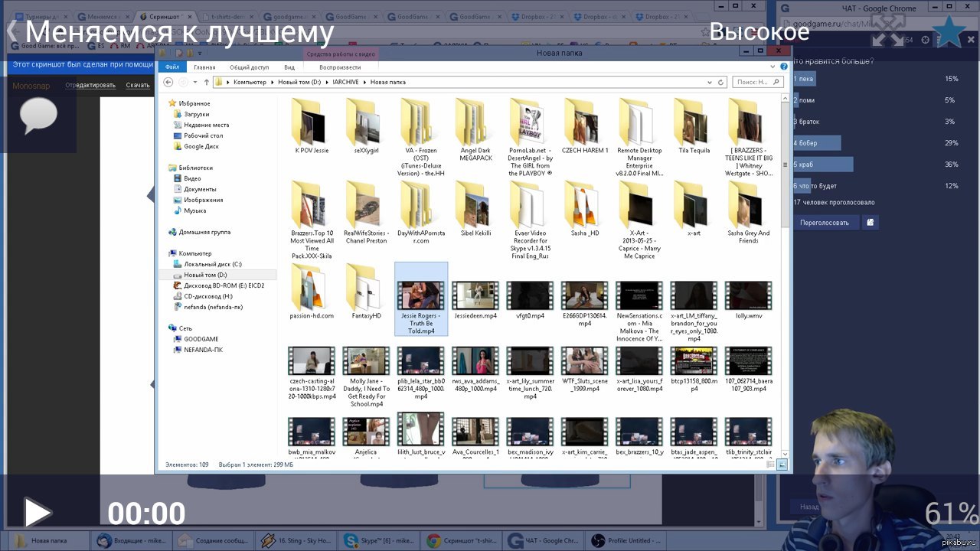Go up one folder level arrow

tap(206, 82)
